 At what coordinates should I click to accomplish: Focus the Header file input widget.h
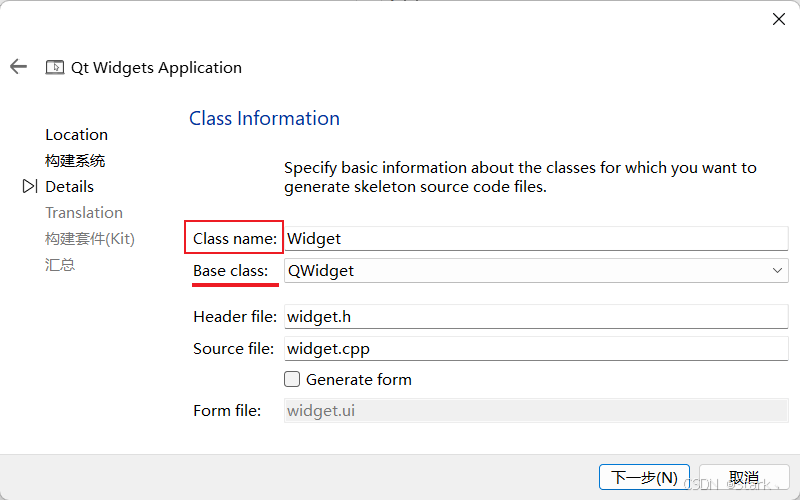point(536,317)
